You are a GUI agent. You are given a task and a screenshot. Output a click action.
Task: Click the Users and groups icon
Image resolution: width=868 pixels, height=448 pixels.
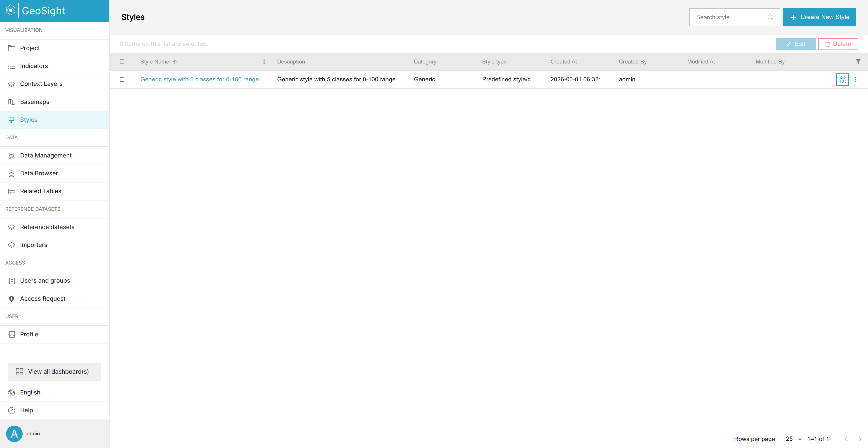click(12, 281)
